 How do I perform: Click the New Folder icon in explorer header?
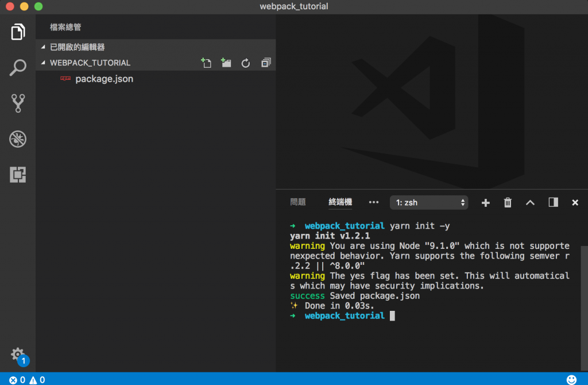pyautogui.click(x=226, y=63)
